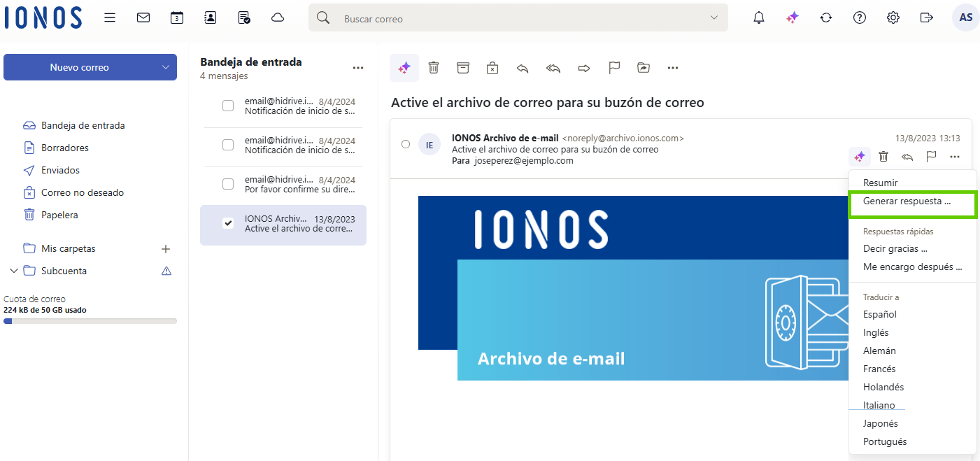Open the Papelera folder

(x=59, y=215)
